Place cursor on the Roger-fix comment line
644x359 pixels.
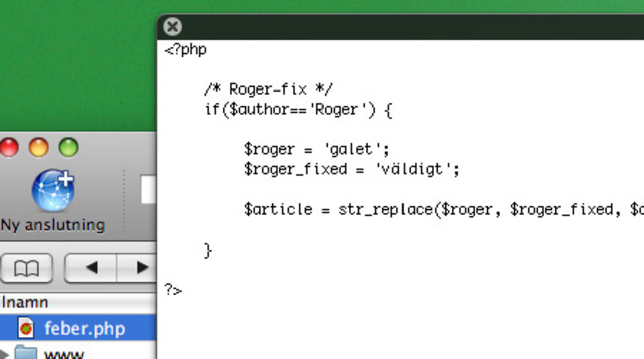tap(268, 89)
